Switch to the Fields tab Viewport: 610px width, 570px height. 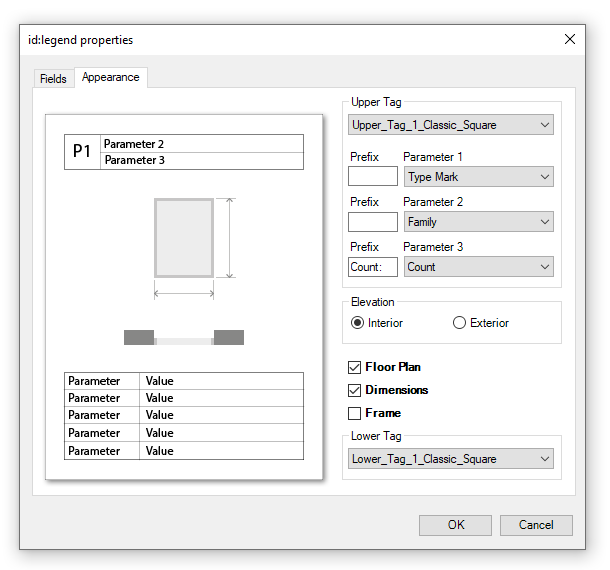[53, 79]
